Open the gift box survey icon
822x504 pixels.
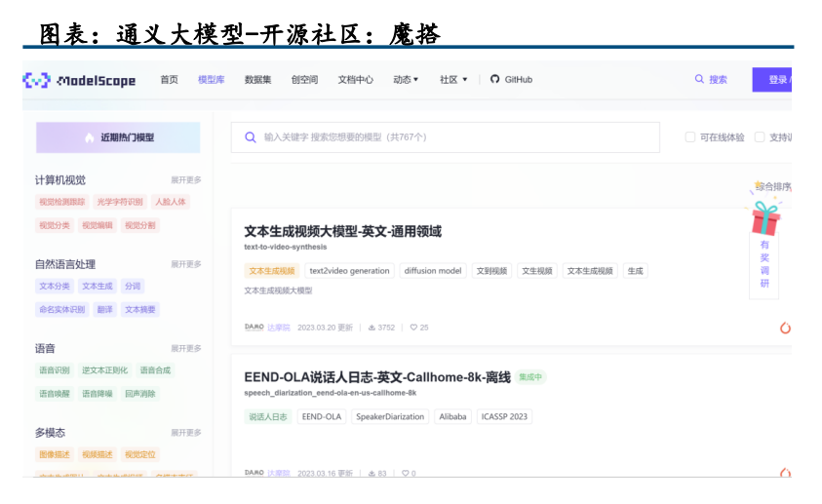pos(764,217)
